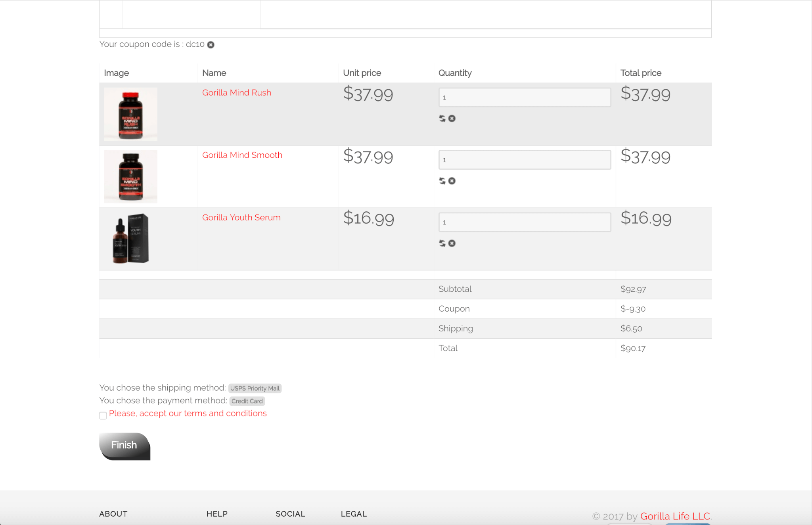This screenshot has width=812, height=525.
Task: View the Gorilla Youth Serum product thumbnail
Action: point(130,239)
